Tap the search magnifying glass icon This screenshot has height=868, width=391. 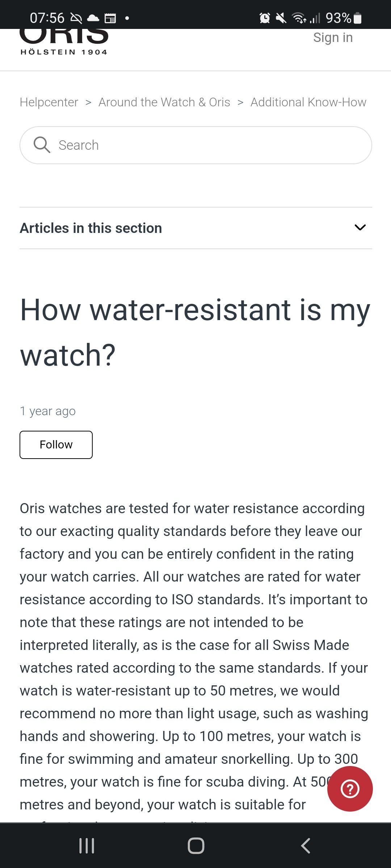point(42,145)
